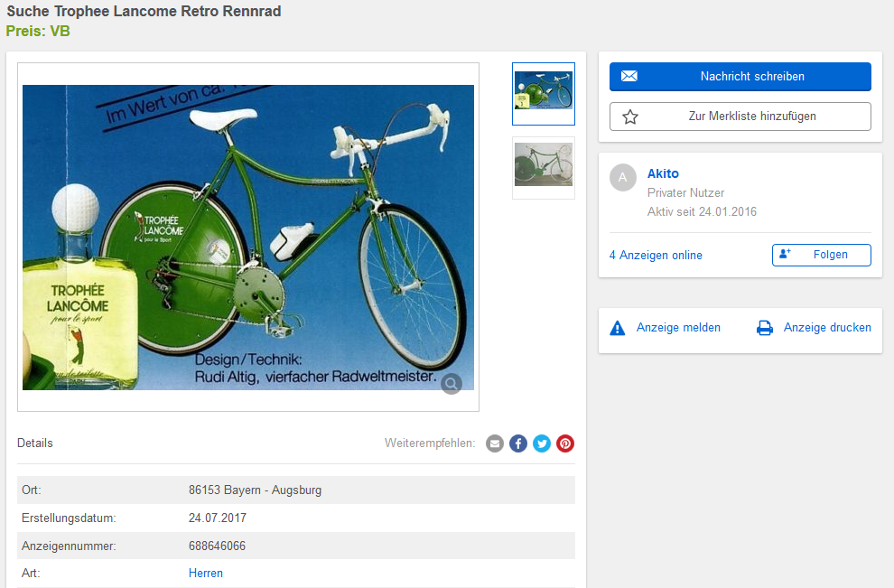Click the envelope icon in message button

point(629,77)
